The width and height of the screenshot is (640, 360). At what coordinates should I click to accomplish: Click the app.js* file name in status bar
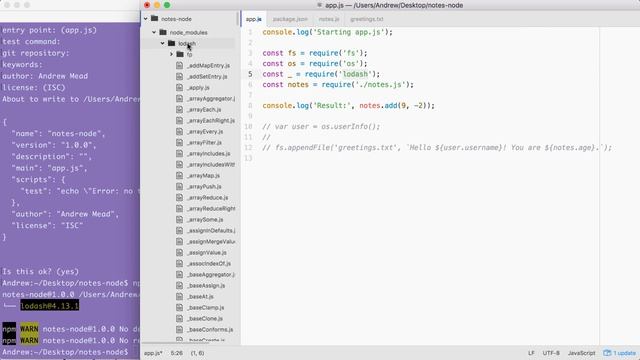pos(153,353)
